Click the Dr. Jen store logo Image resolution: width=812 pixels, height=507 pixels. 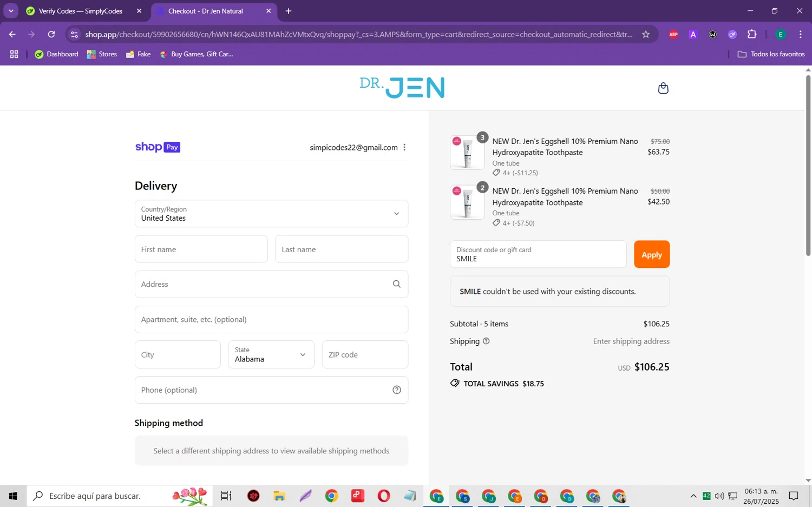[x=402, y=88]
